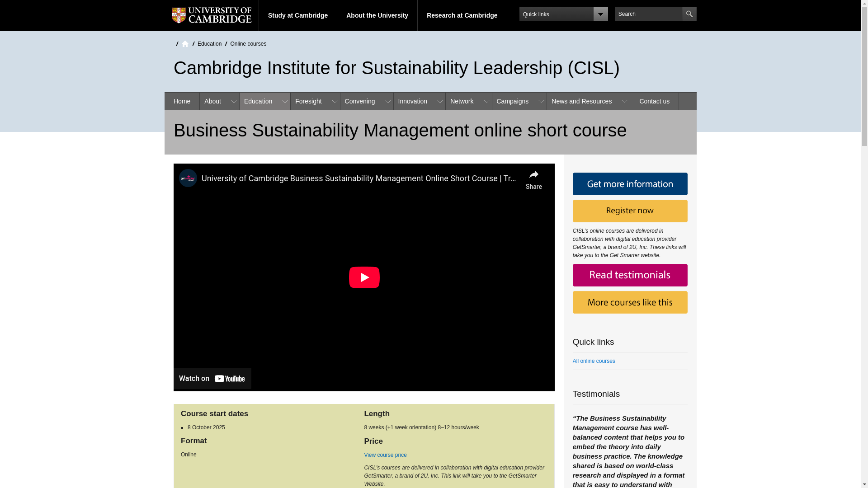
Task: Click the search magnifier button
Action: point(689,14)
